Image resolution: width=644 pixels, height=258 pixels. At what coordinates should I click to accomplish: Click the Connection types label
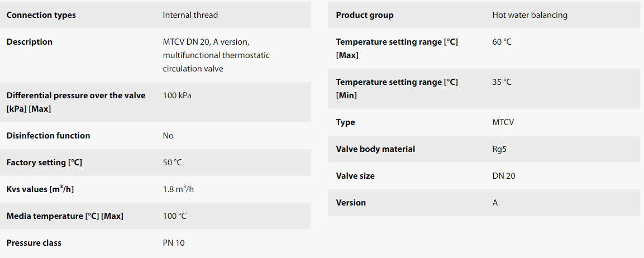pyautogui.click(x=41, y=15)
